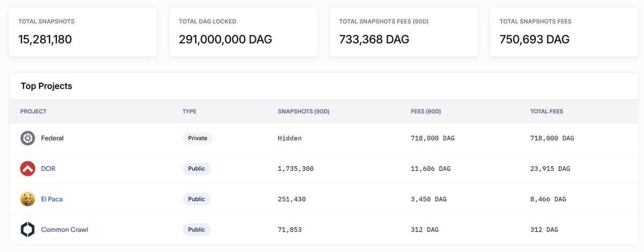
Task: Open the DOR project link
Action: (48, 169)
